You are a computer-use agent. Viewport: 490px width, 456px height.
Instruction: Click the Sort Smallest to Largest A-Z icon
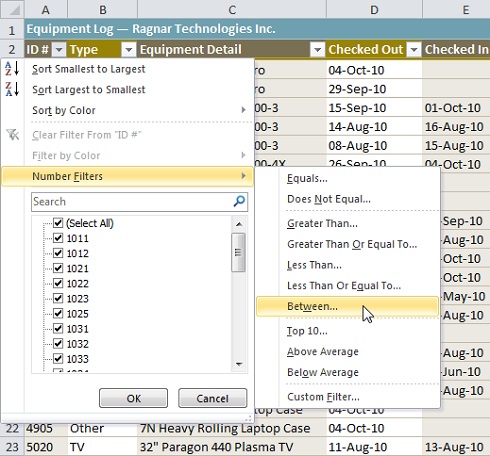point(12,69)
